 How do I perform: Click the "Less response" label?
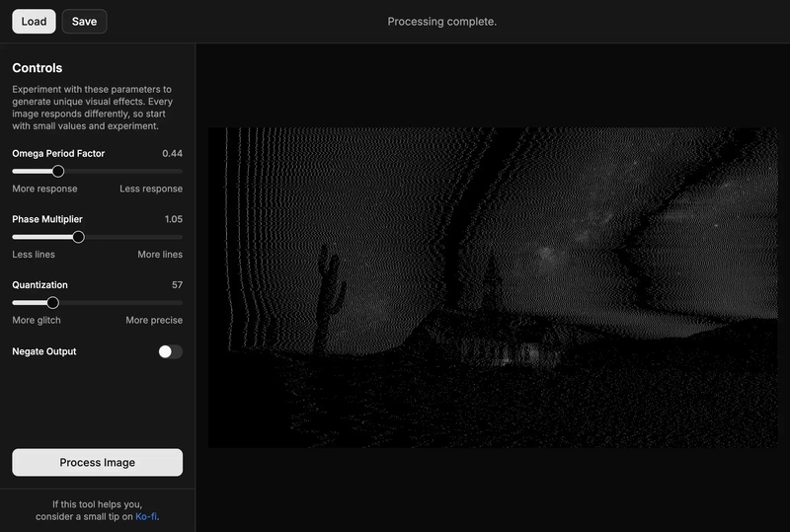(x=151, y=189)
